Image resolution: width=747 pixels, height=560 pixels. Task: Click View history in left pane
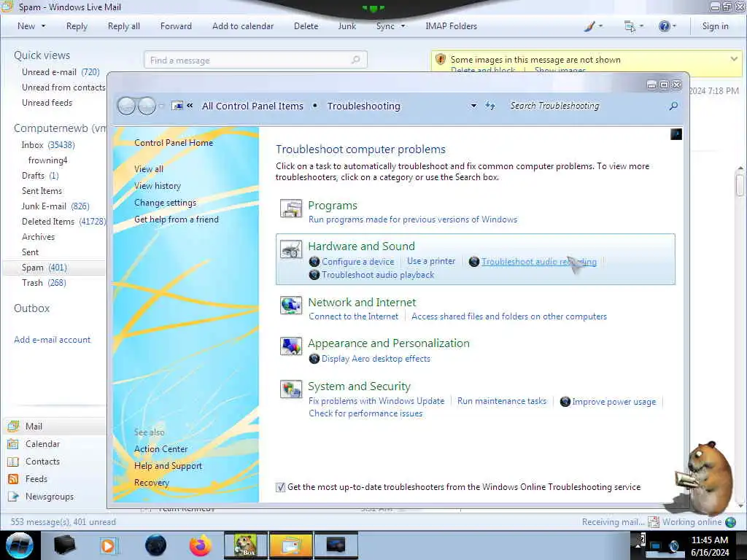(158, 186)
